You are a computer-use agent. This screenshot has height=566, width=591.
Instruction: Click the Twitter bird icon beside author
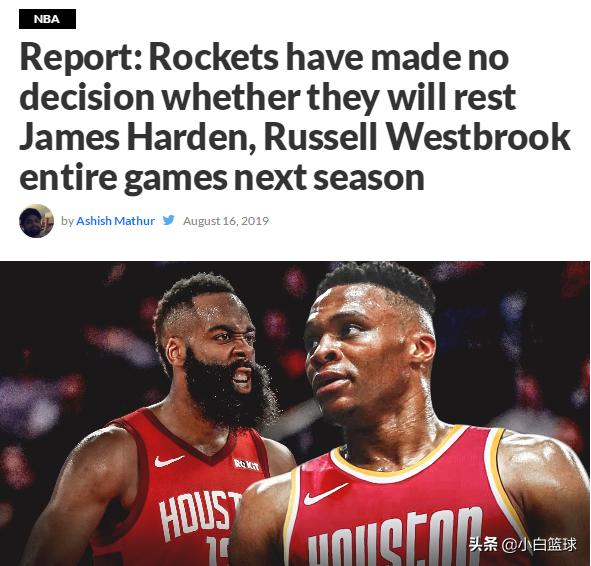click(x=168, y=220)
